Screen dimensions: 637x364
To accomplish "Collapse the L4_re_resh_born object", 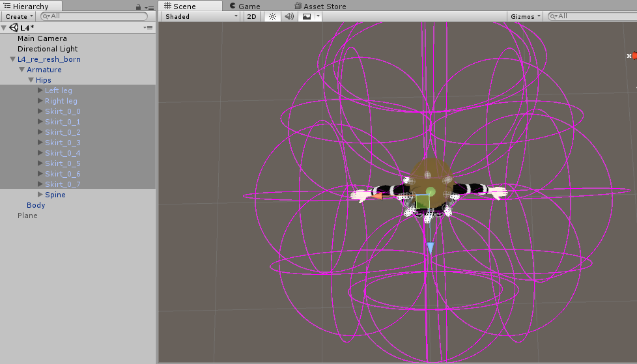I will click(12, 59).
